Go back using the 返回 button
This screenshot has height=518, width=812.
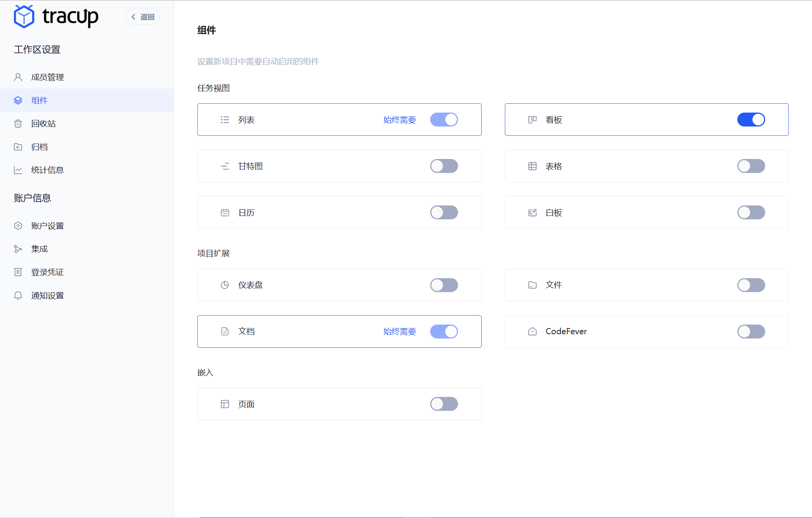(x=143, y=17)
